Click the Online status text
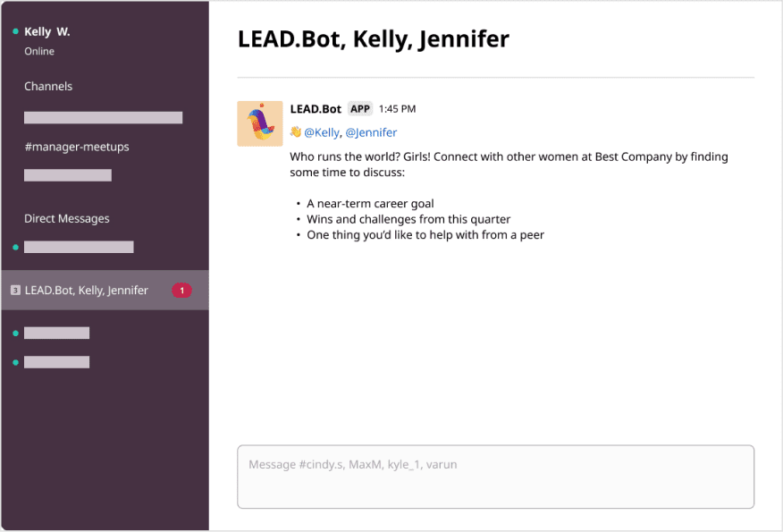Screen dimensions: 783x532 (x=39, y=52)
